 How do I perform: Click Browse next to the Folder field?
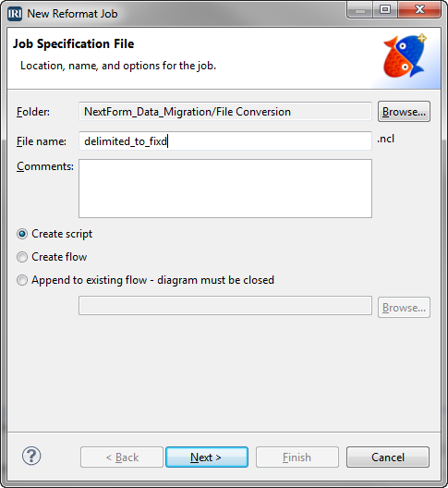click(404, 112)
